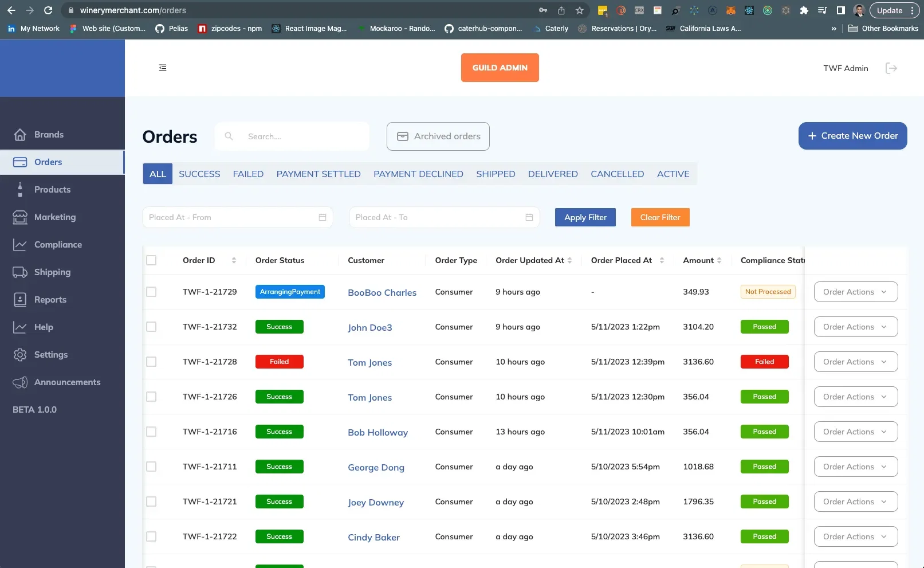
Task: Select the Products sidebar icon
Action: tap(19, 189)
